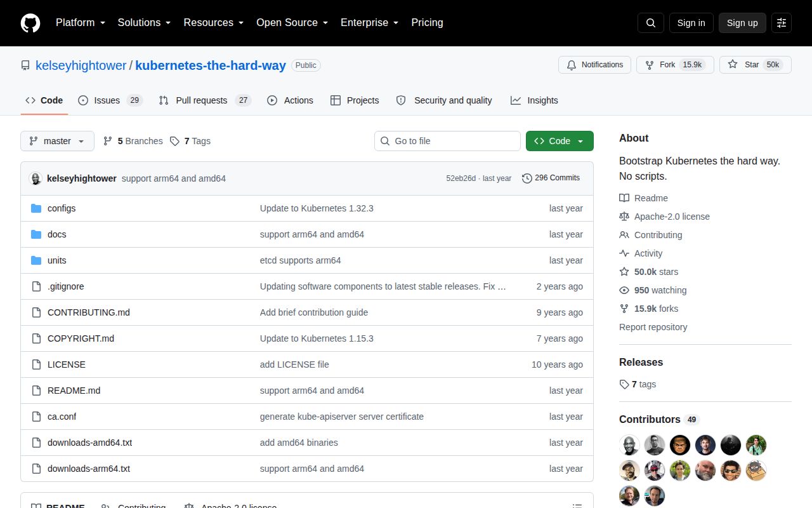Click the Sign up button

click(x=742, y=23)
